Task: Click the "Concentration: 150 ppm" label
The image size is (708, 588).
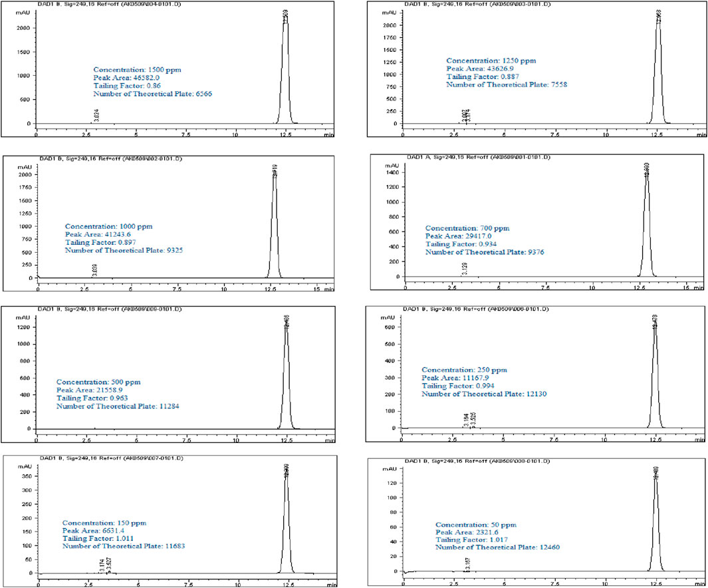Action: click(x=104, y=523)
